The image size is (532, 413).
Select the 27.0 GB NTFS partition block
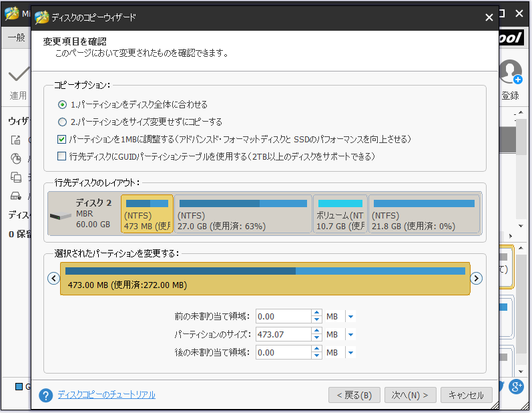pyautogui.click(x=243, y=214)
